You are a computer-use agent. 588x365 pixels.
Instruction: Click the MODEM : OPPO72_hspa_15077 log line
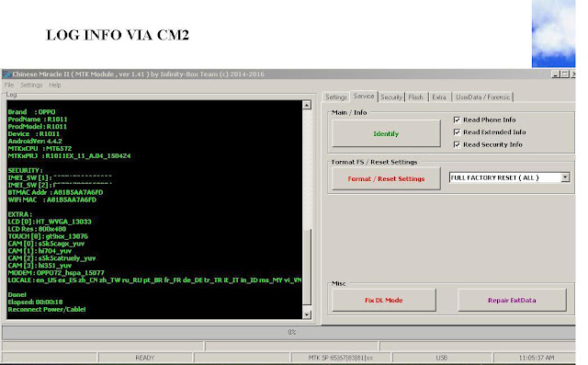point(56,273)
